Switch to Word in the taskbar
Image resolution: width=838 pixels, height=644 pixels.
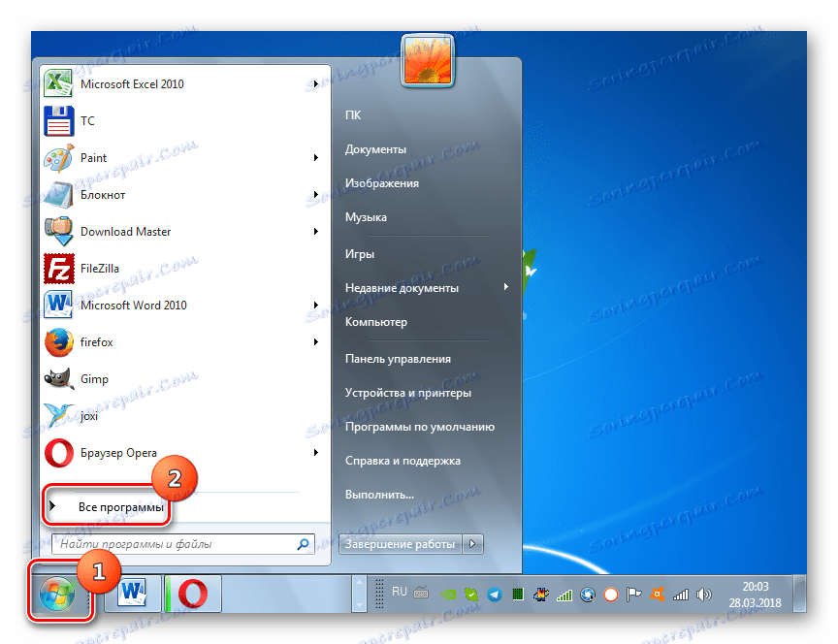point(133,594)
